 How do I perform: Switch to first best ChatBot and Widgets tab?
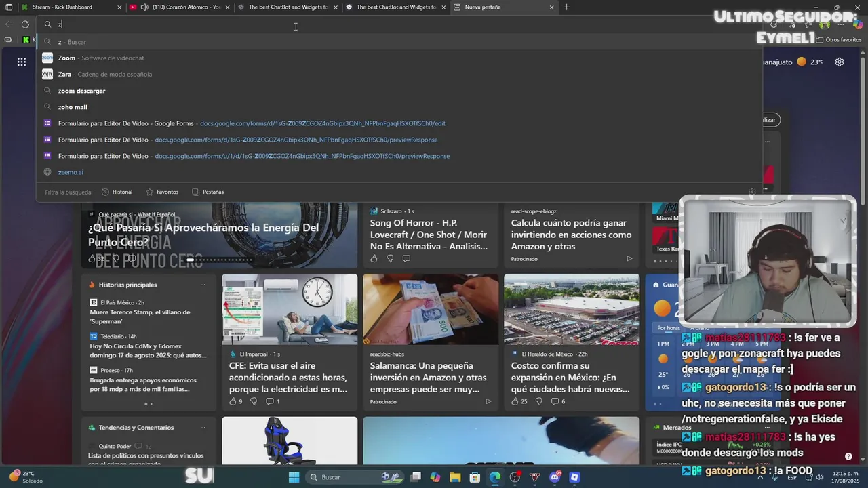tap(289, 7)
